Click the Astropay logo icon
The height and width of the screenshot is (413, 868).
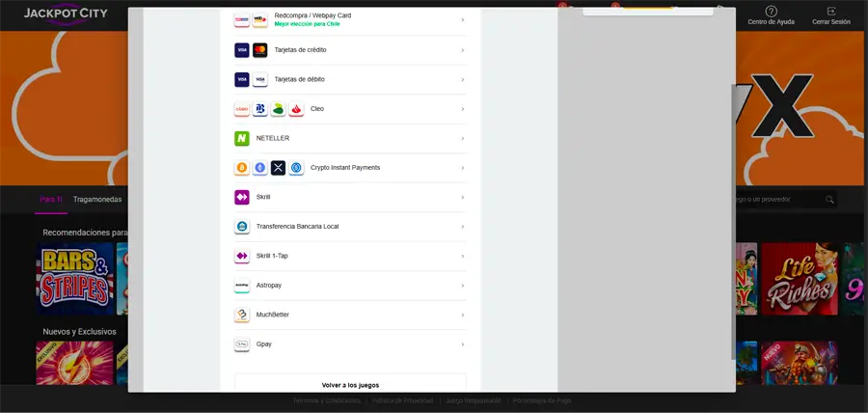(242, 285)
